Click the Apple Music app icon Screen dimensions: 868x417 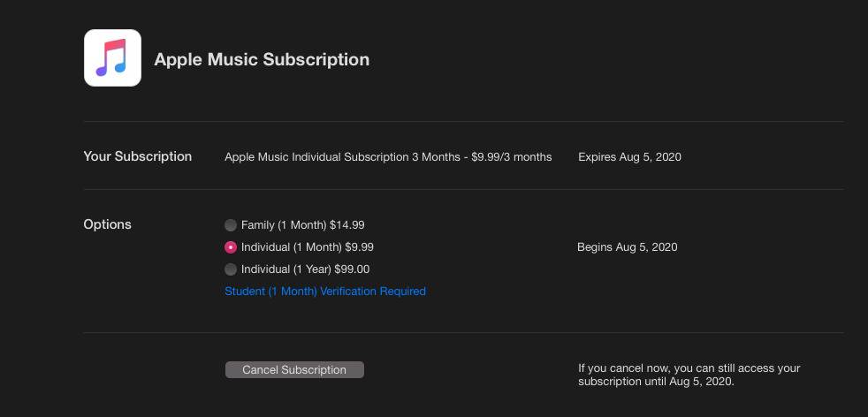coord(112,58)
